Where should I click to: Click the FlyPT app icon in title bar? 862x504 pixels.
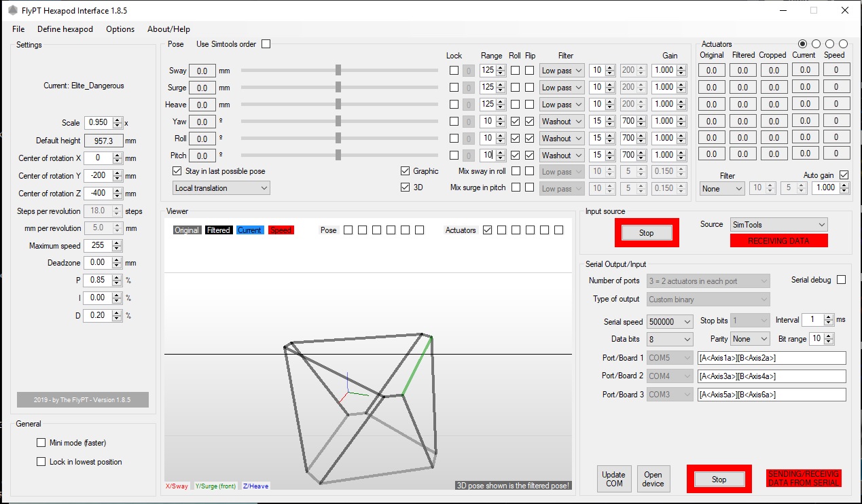(x=12, y=10)
